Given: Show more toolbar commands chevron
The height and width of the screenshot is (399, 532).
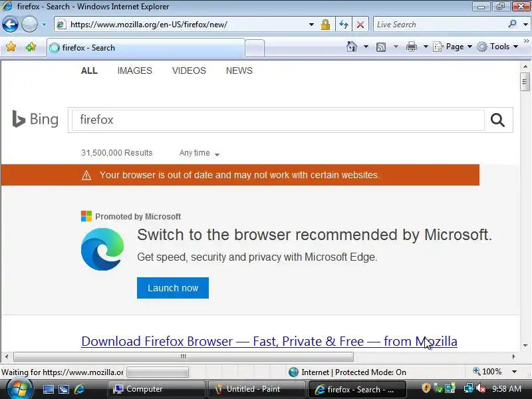Looking at the screenshot, I should click(x=526, y=41).
